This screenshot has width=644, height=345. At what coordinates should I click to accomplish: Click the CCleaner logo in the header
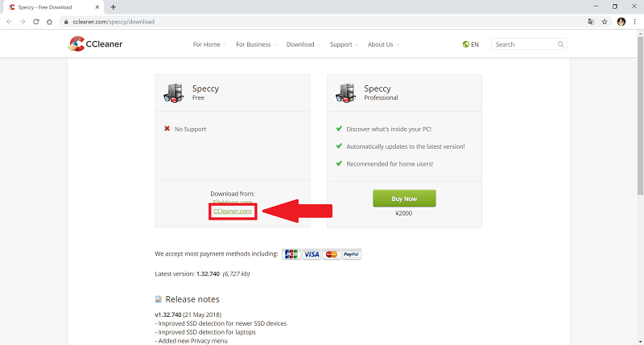[95, 44]
